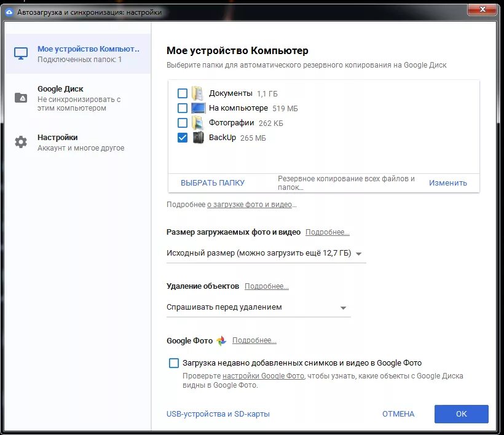Click the На компьютере label
Viewport: 504px width, 435px height.
point(238,108)
